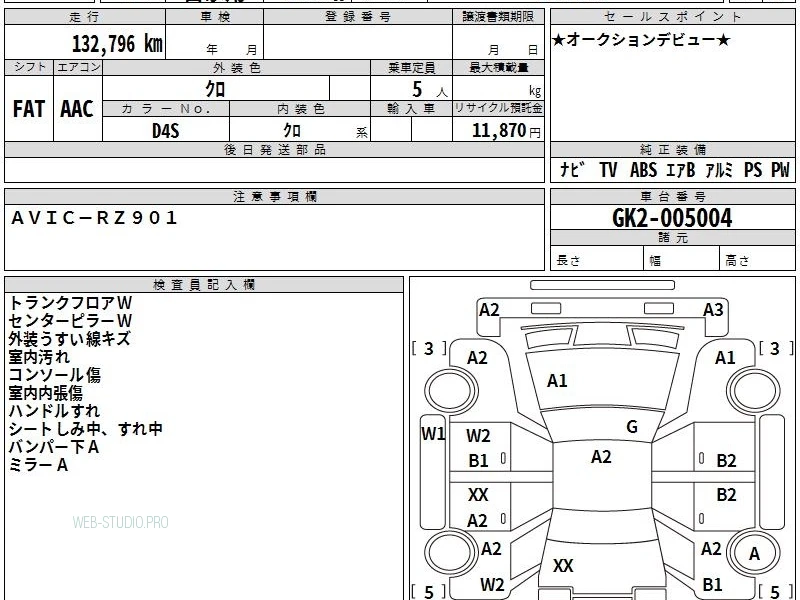Click the センターピラーW inspector note

pos(70,321)
